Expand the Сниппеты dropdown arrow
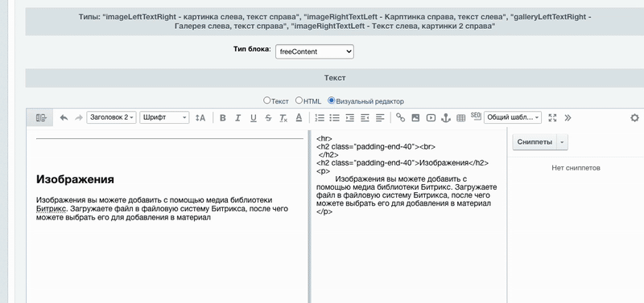 562,142
